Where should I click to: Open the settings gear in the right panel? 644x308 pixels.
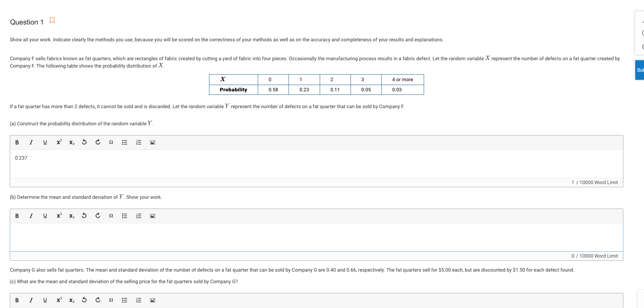(x=643, y=46)
